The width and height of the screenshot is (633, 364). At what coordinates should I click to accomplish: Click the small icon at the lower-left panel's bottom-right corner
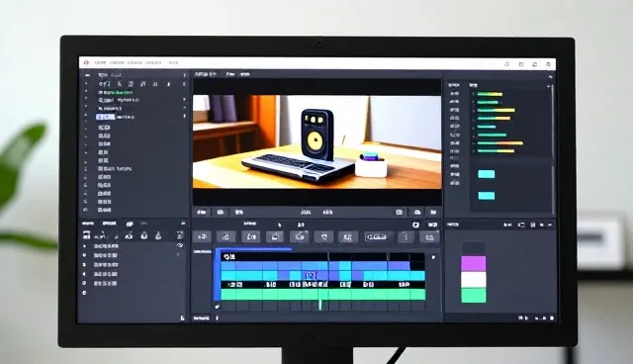tap(182, 318)
